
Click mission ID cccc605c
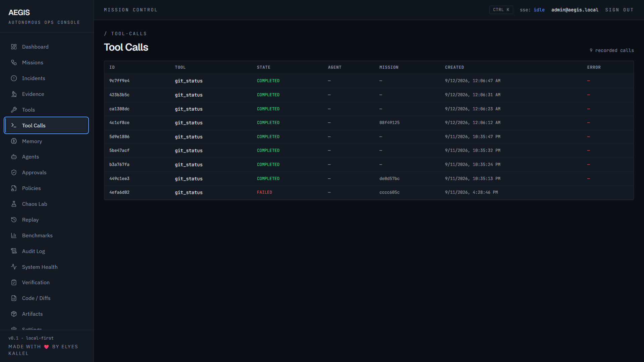pyautogui.click(x=389, y=192)
